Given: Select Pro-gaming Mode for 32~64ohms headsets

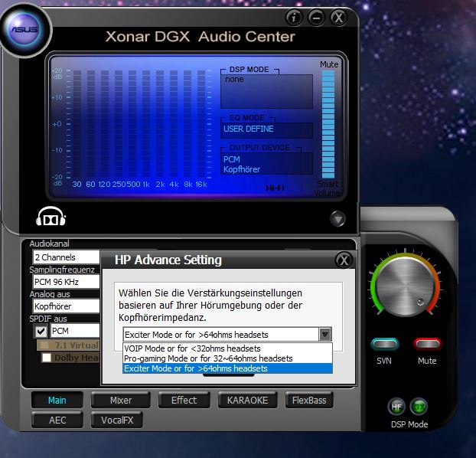Looking at the screenshot, I should [x=227, y=358].
